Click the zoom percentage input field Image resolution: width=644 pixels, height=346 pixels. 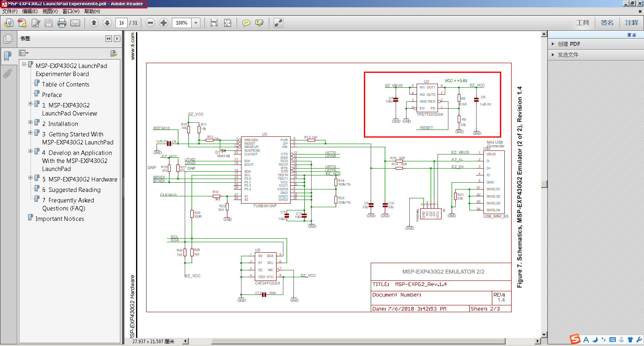coord(182,23)
